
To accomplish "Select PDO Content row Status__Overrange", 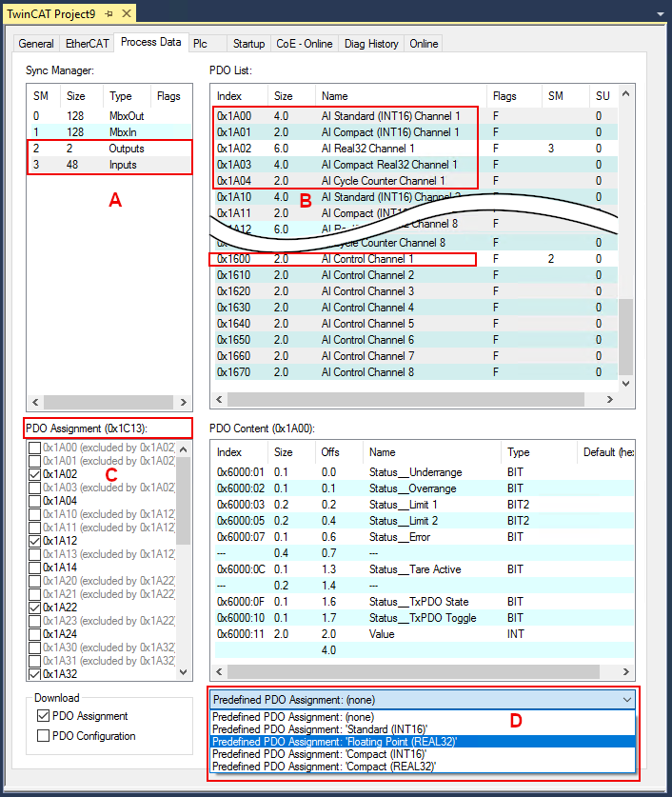I will [424, 488].
